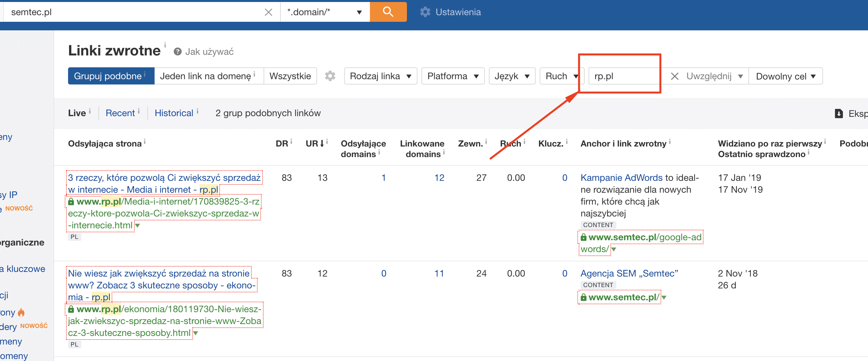Open the Rodzaj linka dropdown
868x361 pixels.
[380, 76]
